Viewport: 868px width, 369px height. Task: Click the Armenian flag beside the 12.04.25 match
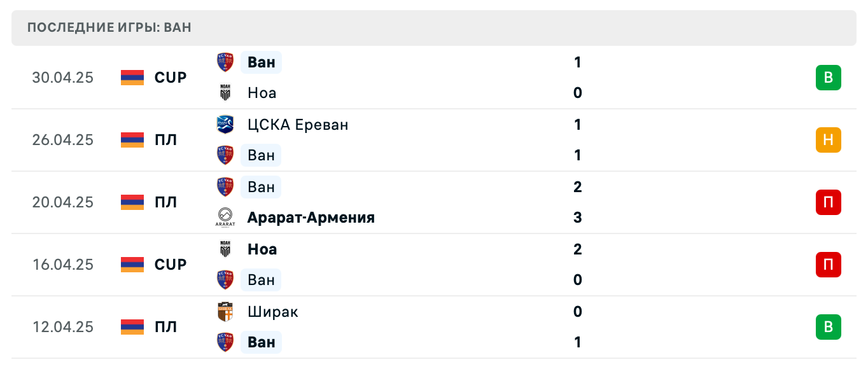point(131,327)
